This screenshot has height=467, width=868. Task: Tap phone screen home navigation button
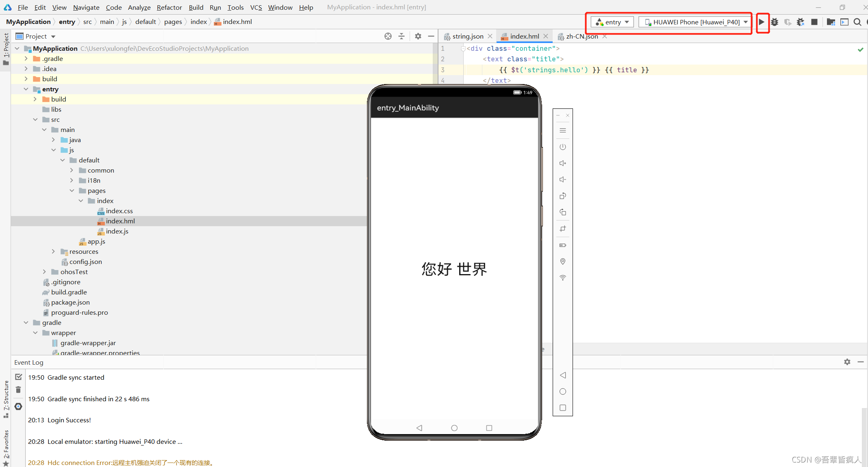click(454, 428)
